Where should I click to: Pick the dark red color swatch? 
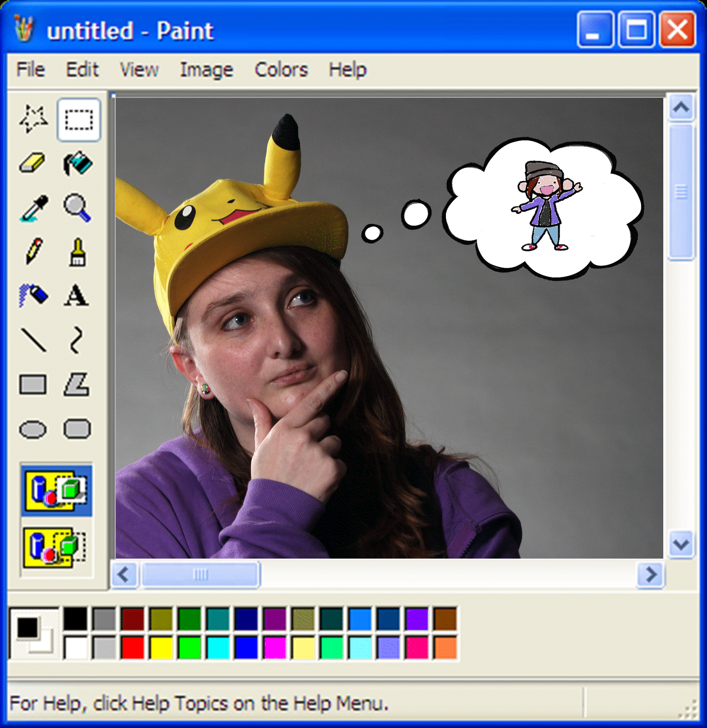(x=132, y=619)
